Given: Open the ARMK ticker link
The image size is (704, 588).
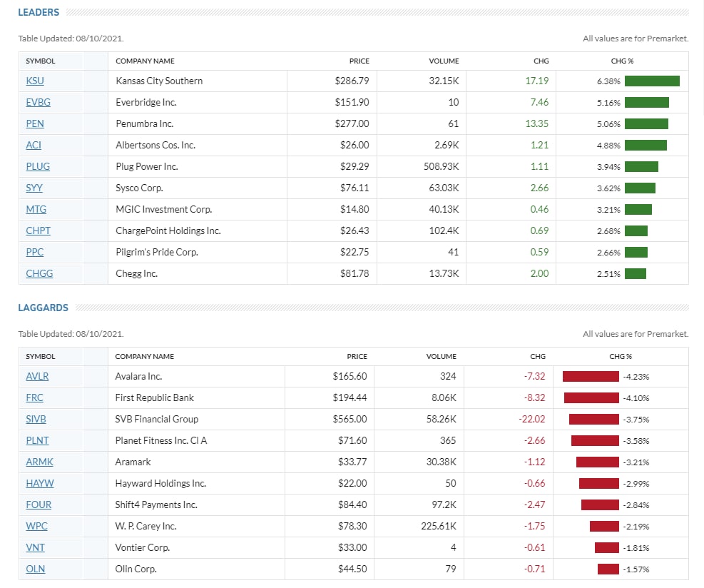Looking at the screenshot, I should coord(39,462).
